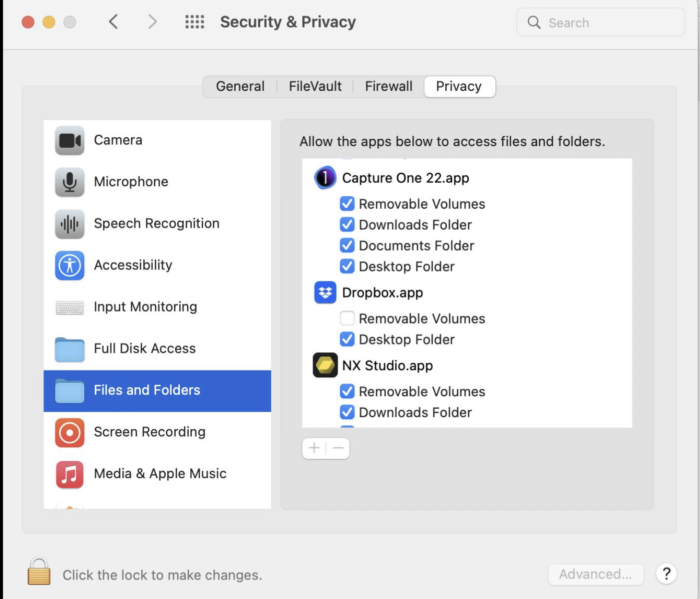Switch to the Firewall tab
The image size is (700, 599).
[388, 86]
